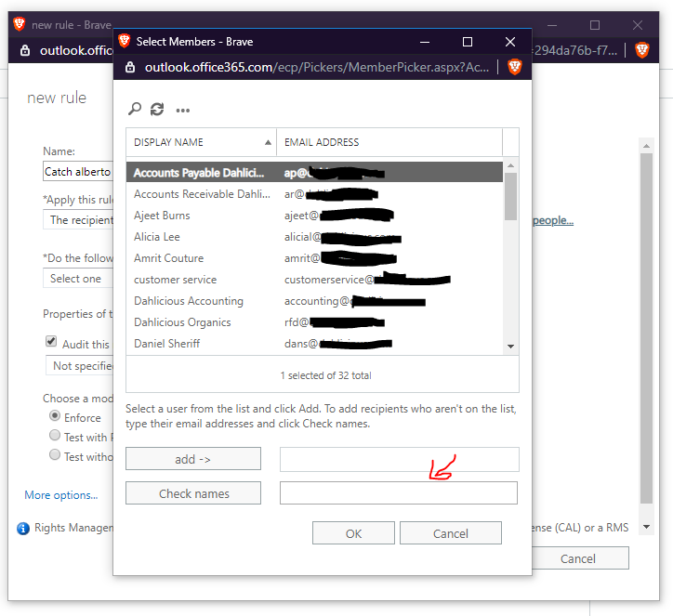Open the Not specified severity dropdown
The width and height of the screenshot is (673, 616).
[79, 365]
